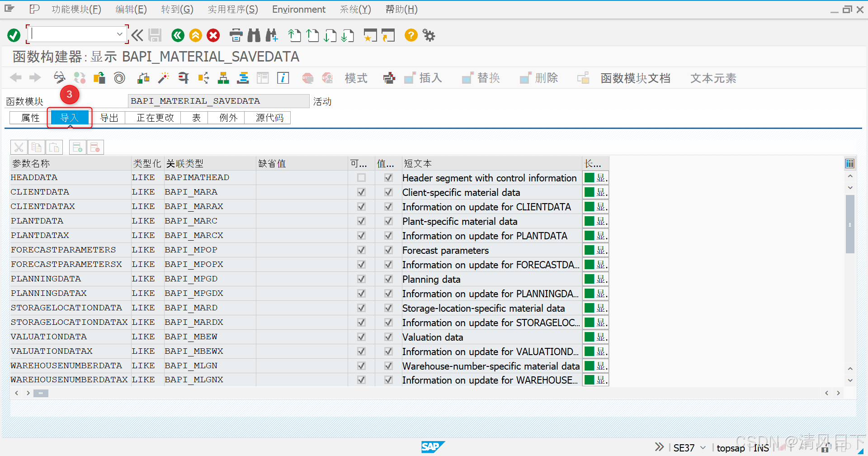This screenshot has height=456, width=868.
Task: Expand the command field dropdown arrow
Action: tap(119, 34)
